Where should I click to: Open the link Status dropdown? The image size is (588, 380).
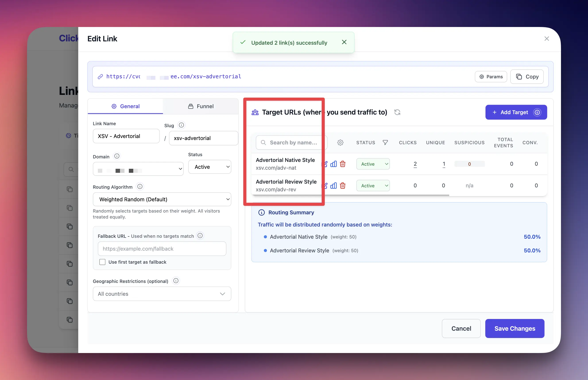click(209, 167)
